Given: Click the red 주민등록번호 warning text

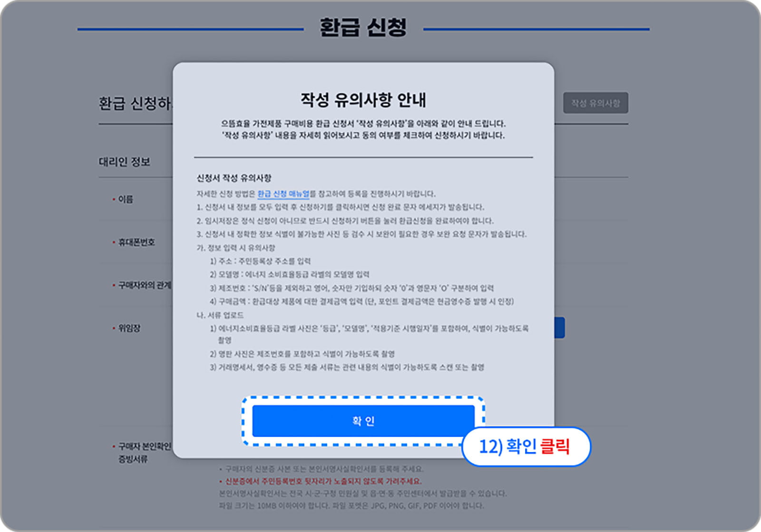Looking at the screenshot, I should click(322, 481).
